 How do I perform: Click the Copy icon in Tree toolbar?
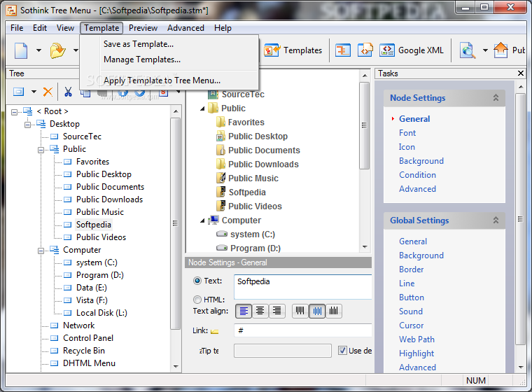click(85, 93)
